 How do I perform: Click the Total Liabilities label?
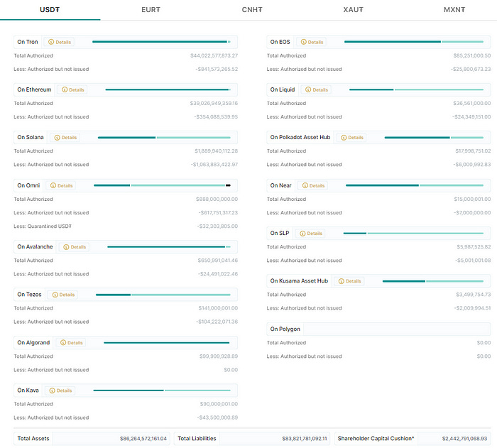[197, 439]
